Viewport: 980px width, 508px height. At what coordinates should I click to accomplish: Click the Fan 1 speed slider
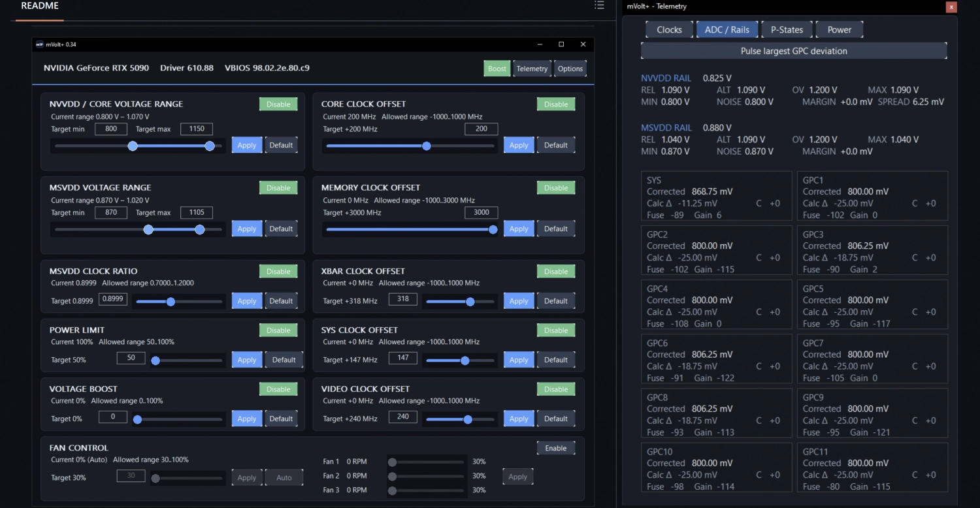[427, 462]
